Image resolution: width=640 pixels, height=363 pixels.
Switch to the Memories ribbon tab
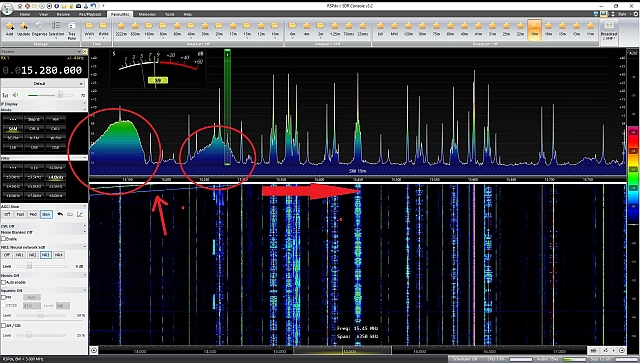click(147, 14)
